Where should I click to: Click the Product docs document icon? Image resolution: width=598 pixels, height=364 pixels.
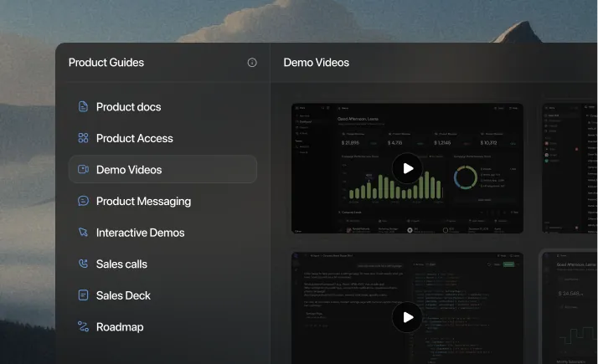pyautogui.click(x=83, y=107)
